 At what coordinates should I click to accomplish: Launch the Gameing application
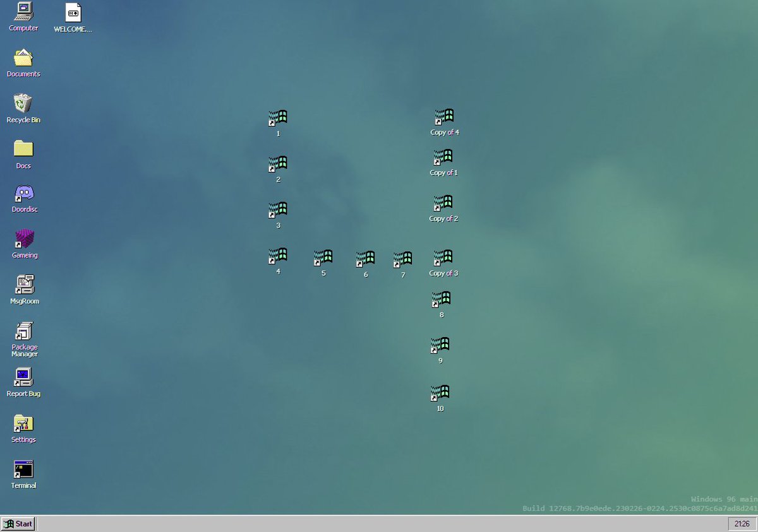tap(23, 240)
